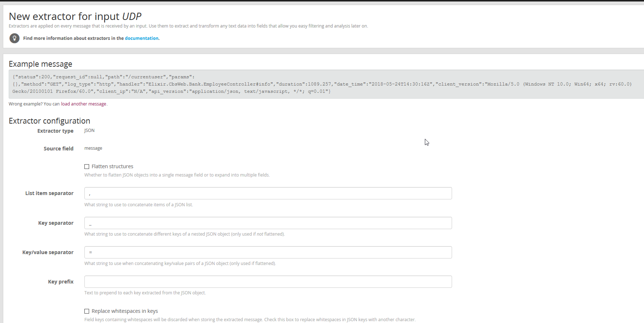644x323 pixels.
Task: Click the 'New extractor for input UDP' heading
Action: (x=75, y=17)
